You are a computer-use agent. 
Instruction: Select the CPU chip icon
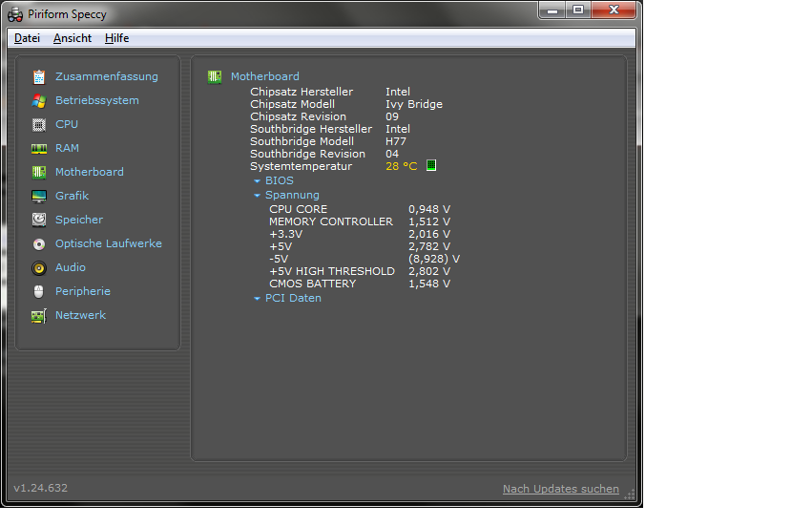39,124
